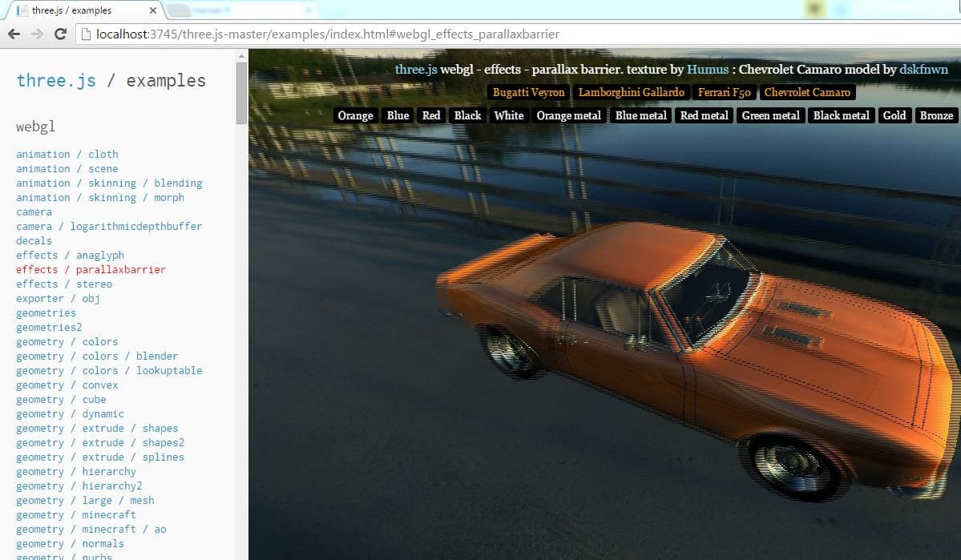Apply the Red material
Image resolution: width=961 pixels, height=560 pixels.
coord(431,115)
